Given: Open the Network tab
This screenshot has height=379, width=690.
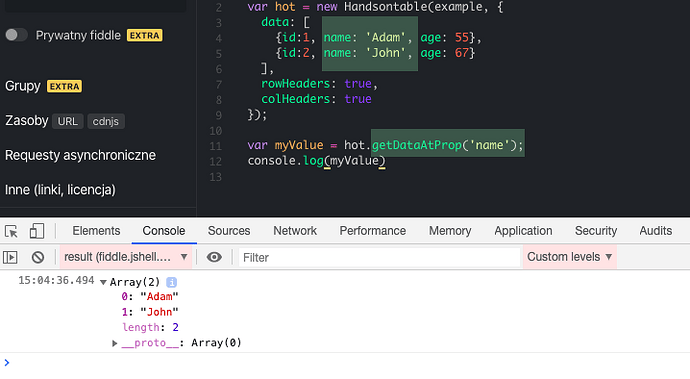Looking at the screenshot, I should point(295,231).
